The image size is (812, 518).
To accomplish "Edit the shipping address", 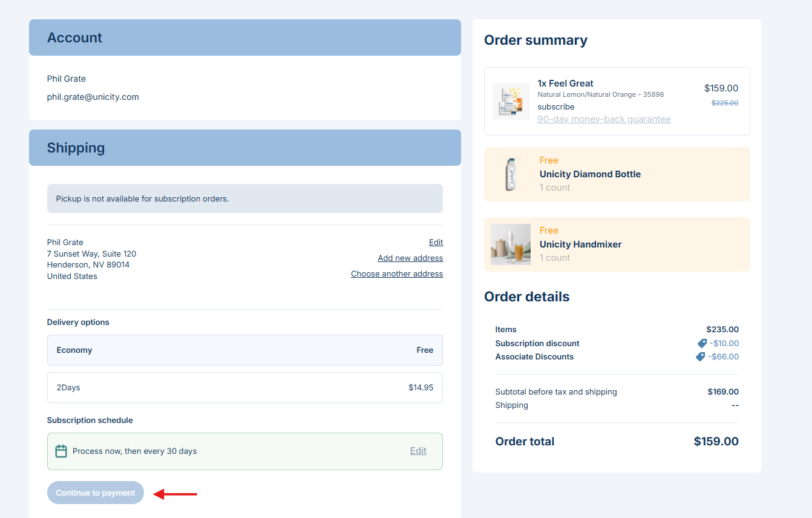I will pos(436,243).
